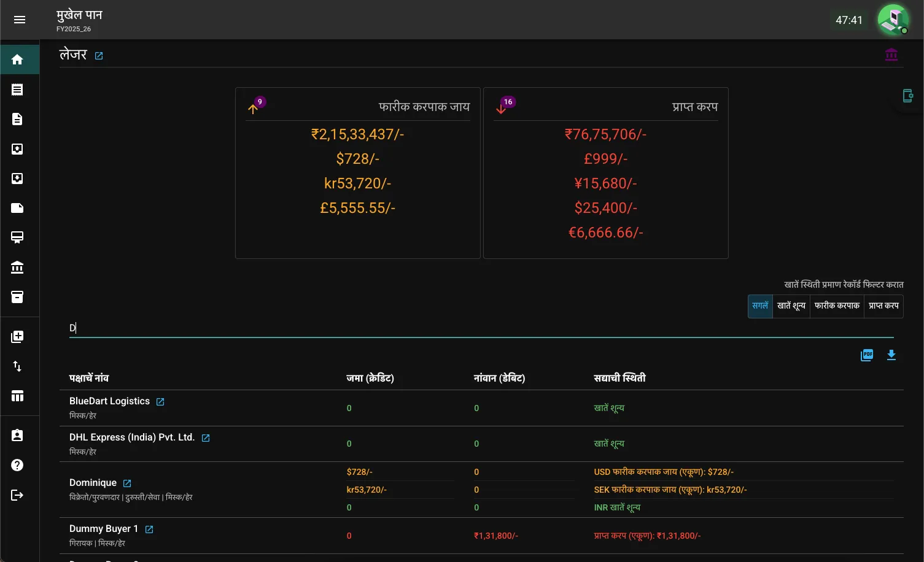
Task: Open the hamburger navigation menu
Action: pyautogui.click(x=20, y=20)
